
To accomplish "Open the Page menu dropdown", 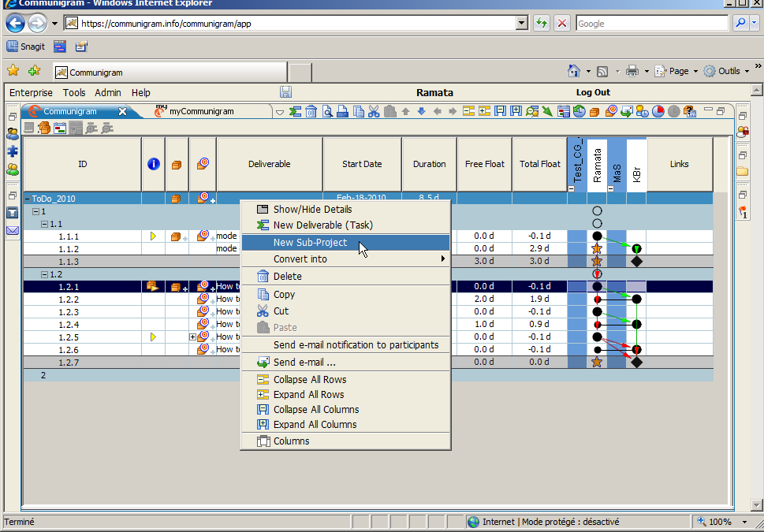I will (x=695, y=71).
